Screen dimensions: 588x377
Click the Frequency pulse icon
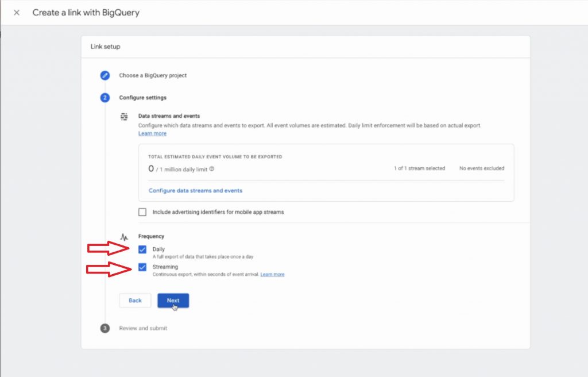coord(124,237)
